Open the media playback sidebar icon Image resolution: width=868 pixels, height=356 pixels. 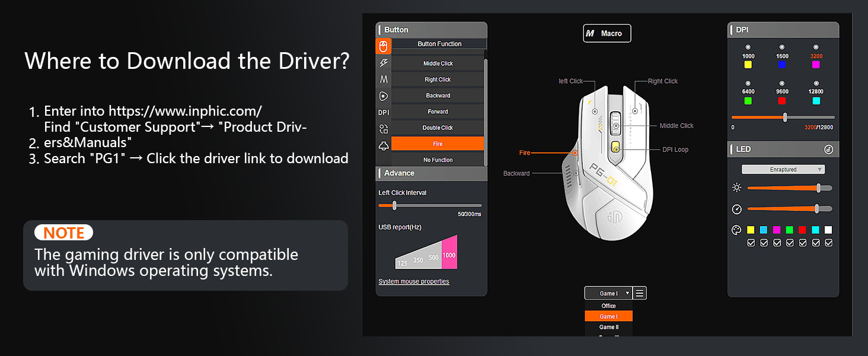tap(383, 96)
